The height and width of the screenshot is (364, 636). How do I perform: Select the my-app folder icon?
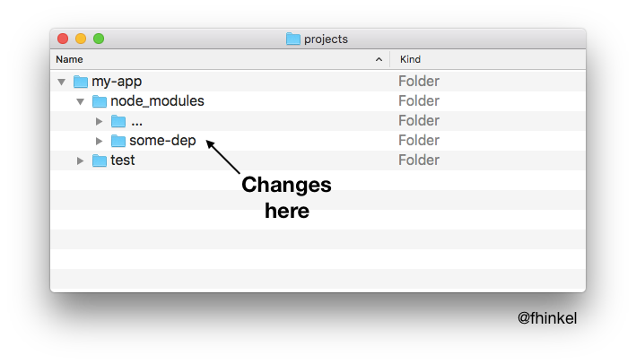pos(81,82)
